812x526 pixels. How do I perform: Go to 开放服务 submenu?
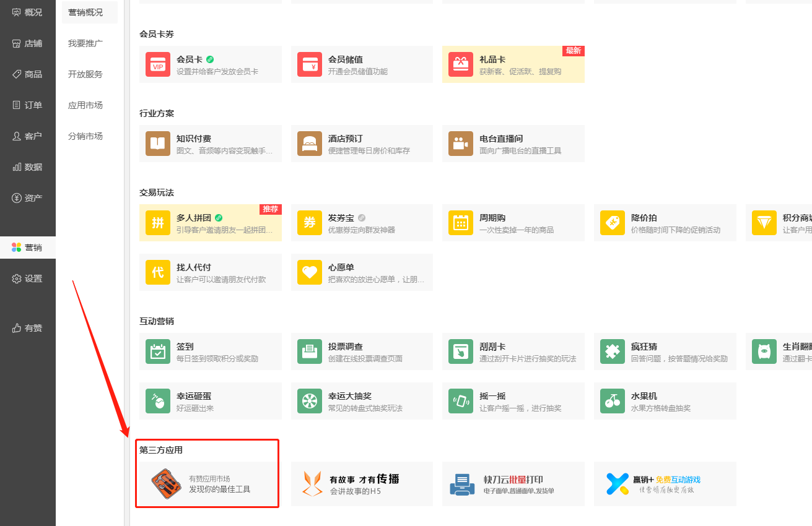[x=85, y=74]
